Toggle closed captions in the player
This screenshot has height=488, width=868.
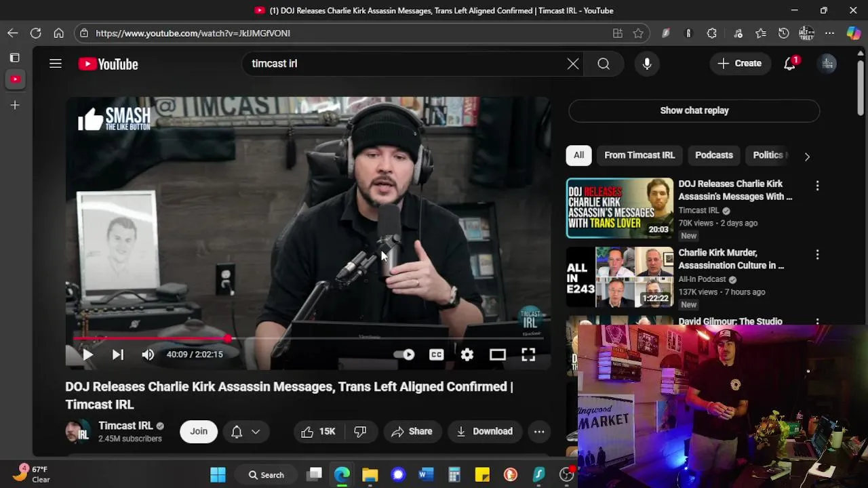tap(436, 354)
